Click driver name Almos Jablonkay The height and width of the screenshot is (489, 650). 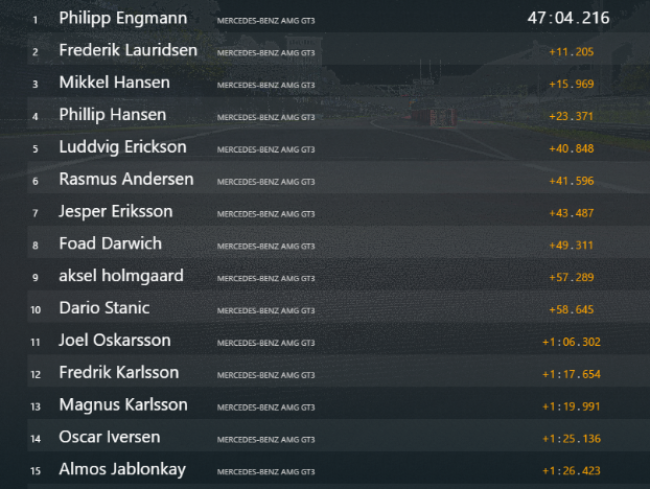(x=122, y=470)
